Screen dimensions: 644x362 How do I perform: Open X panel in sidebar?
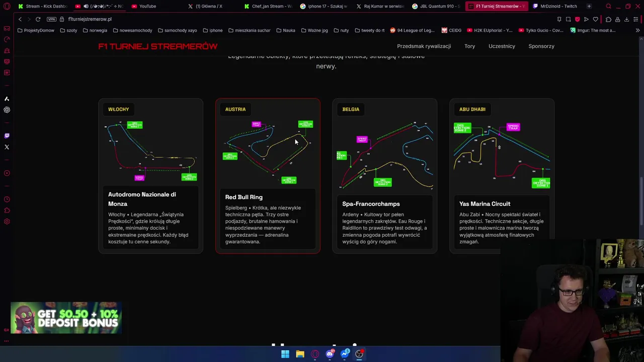click(7, 147)
